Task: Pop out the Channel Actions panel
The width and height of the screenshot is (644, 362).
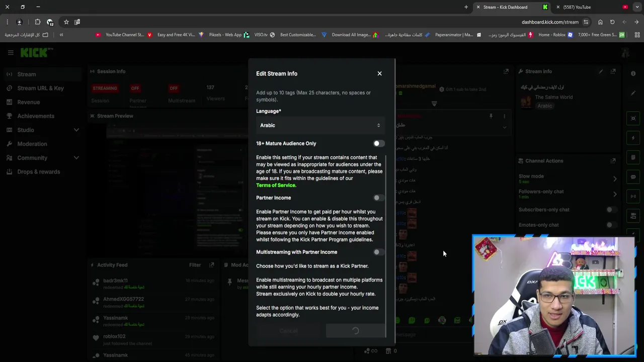Action: coord(613,161)
